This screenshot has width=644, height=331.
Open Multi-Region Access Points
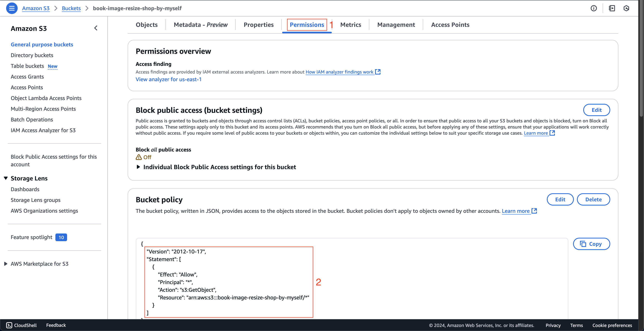43,109
